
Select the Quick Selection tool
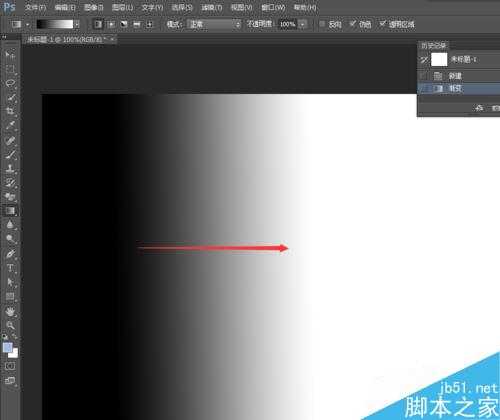[x=10, y=97]
